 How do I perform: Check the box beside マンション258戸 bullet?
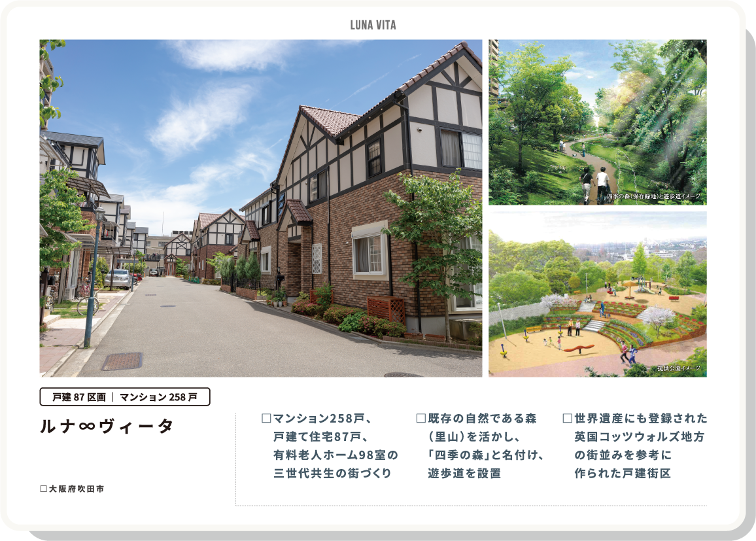pos(266,418)
